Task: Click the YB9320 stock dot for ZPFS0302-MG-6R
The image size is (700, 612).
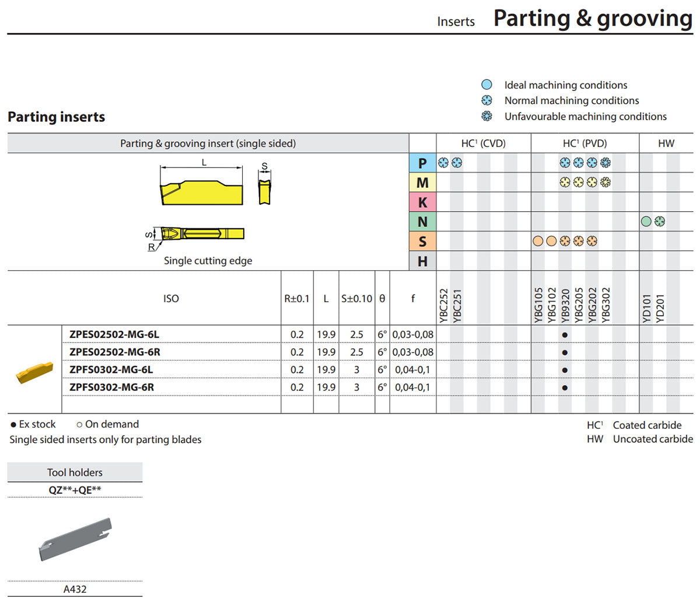Action: pyautogui.click(x=565, y=387)
